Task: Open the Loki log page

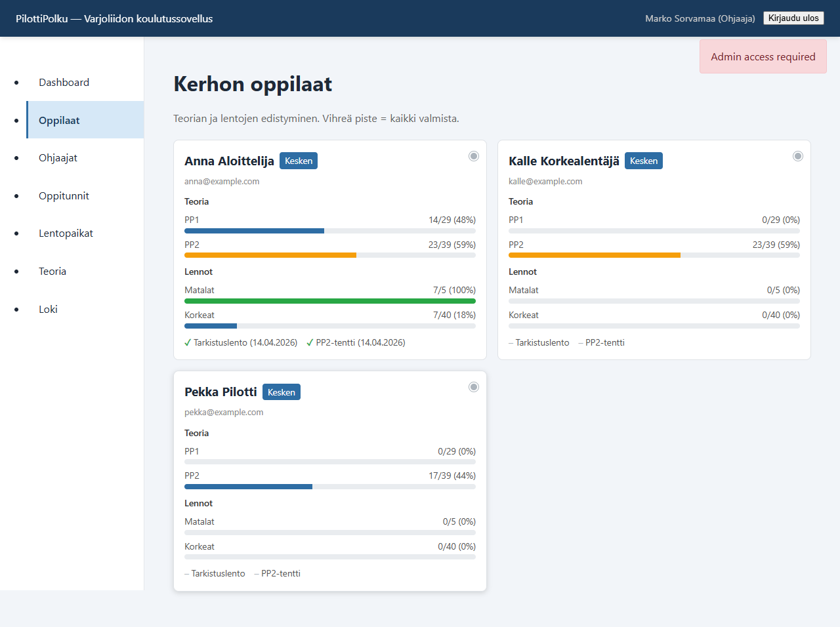Action: pyautogui.click(x=48, y=309)
